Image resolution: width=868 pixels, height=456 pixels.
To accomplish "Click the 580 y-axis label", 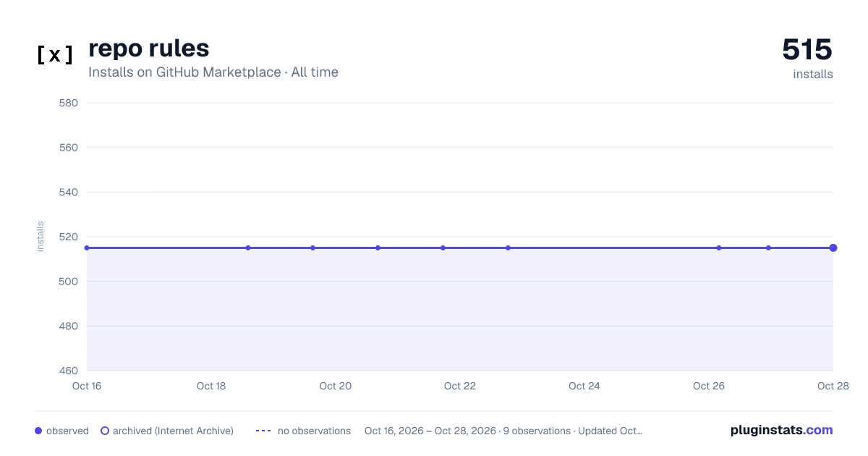I will pos(69,103).
